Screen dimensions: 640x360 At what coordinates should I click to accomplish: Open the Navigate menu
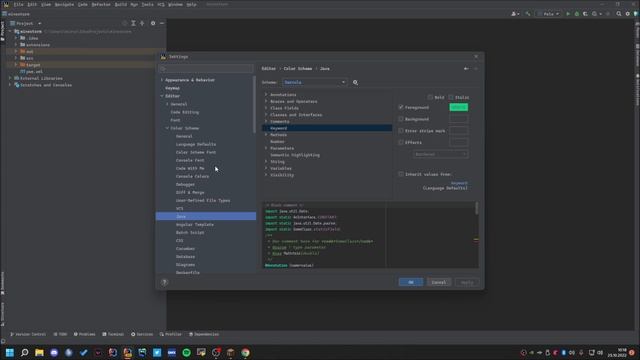coord(64,4)
